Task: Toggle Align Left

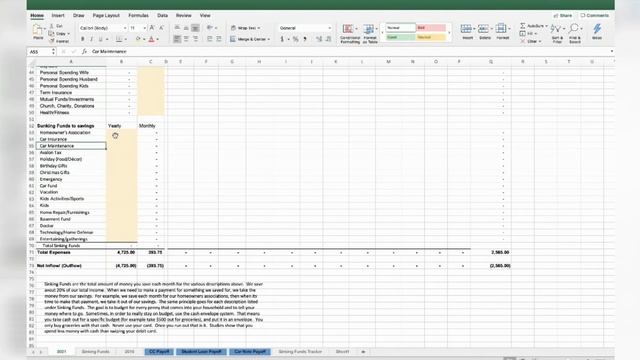Action: click(177, 39)
